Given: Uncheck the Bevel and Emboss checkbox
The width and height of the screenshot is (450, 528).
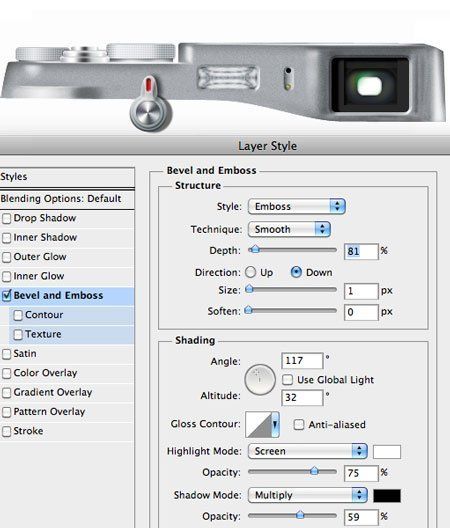Looking at the screenshot, I should tap(6, 296).
